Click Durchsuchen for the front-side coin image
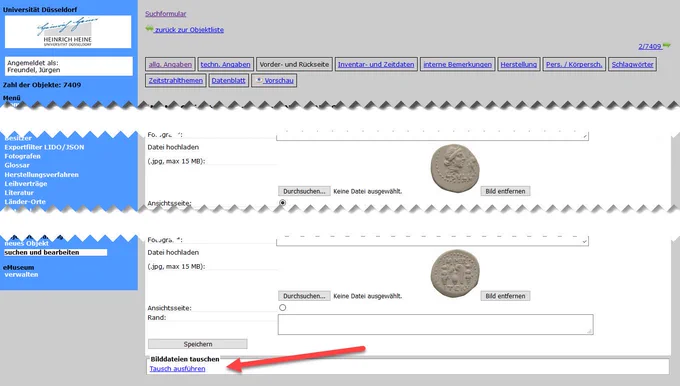Image resolution: width=680 pixels, height=386 pixels. 304,191
